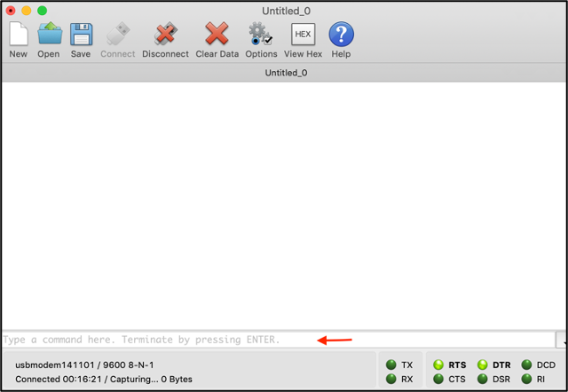This screenshot has height=392, width=568.
Task: Click the RI status LED
Action: pyautogui.click(x=527, y=379)
